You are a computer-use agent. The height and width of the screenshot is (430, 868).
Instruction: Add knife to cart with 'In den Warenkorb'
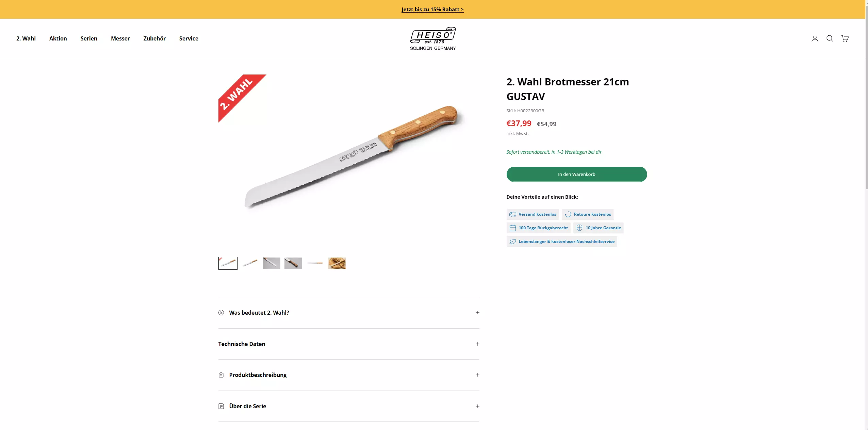(576, 174)
